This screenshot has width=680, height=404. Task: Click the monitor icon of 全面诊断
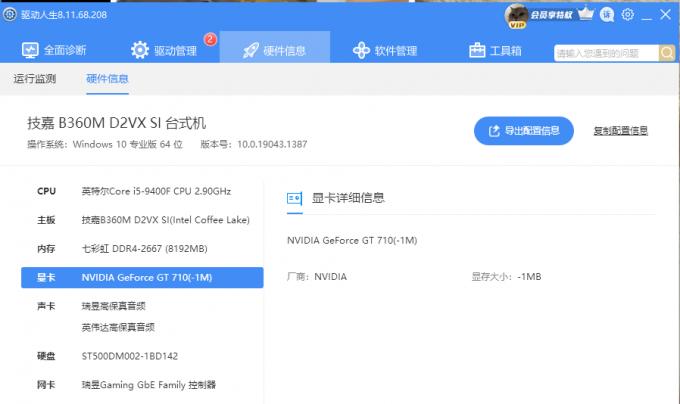coord(30,50)
